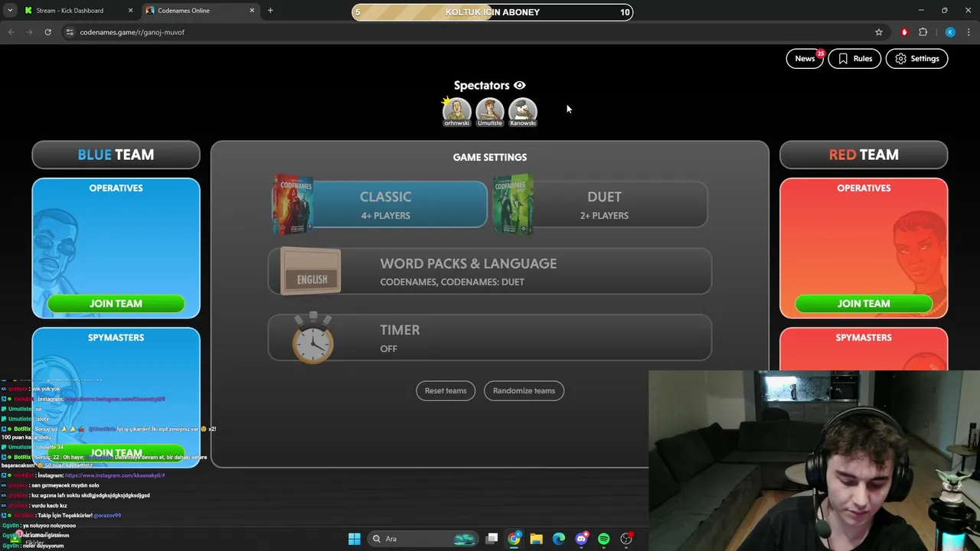Click the Randomize teams button
The width and height of the screenshot is (980, 551).
click(x=524, y=391)
